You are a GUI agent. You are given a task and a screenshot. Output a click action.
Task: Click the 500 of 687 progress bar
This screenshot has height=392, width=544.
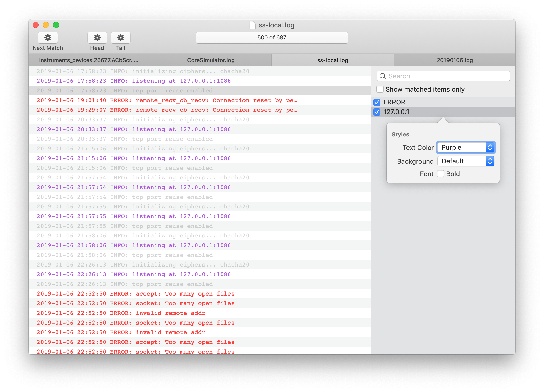tap(272, 38)
